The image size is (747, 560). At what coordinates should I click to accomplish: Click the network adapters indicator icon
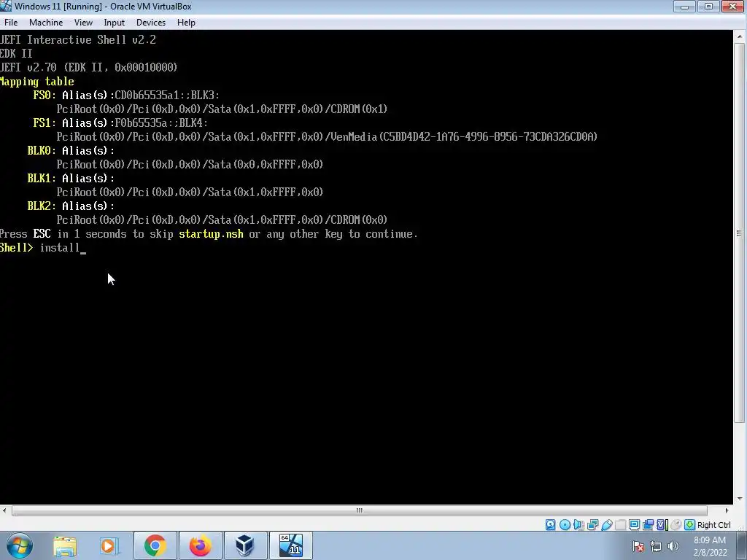pyautogui.click(x=592, y=525)
